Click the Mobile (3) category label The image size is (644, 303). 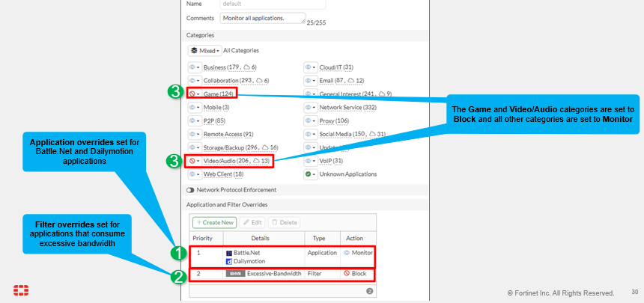(x=216, y=107)
